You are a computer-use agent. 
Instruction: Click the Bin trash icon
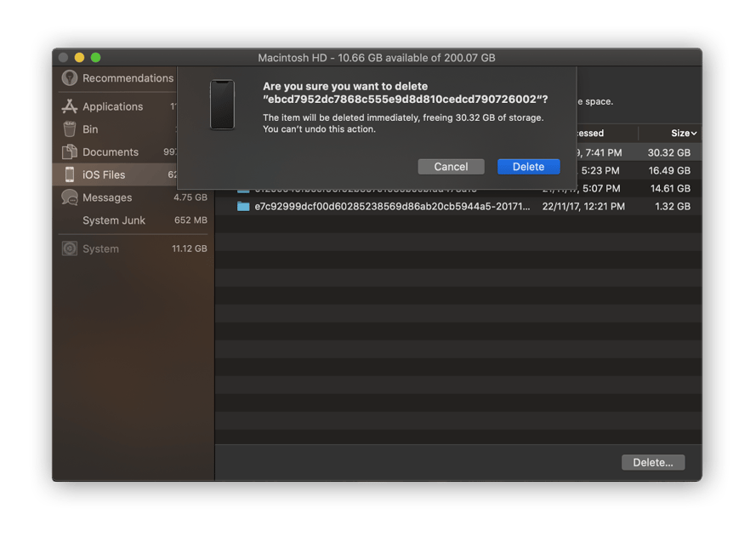69,129
